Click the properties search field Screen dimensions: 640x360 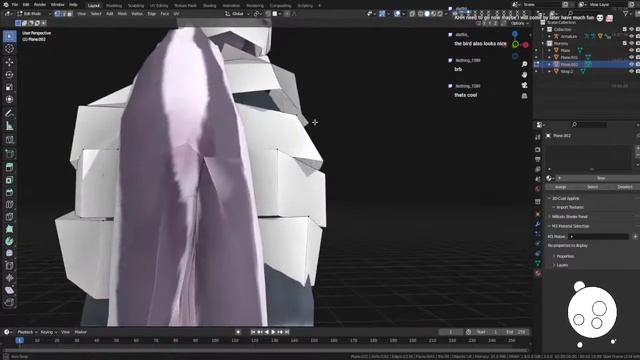pyautogui.click(x=588, y=124)
